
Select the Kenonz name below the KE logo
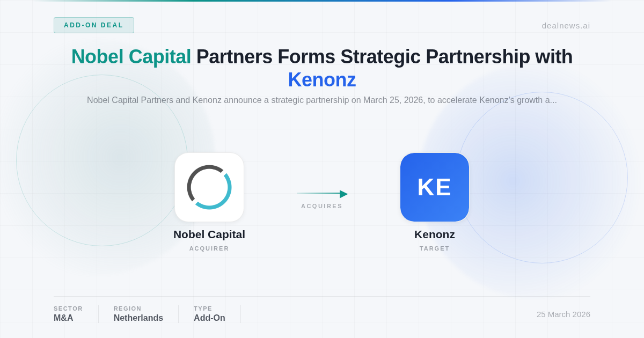click(x=435, y=234)
